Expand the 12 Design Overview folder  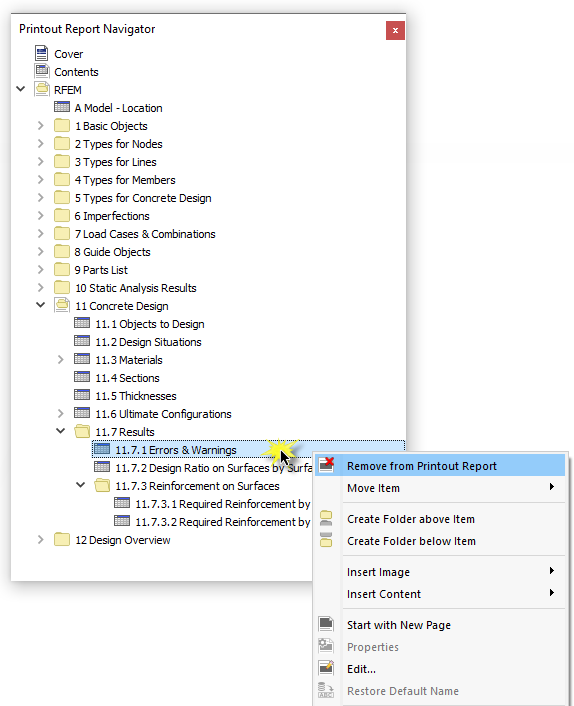(x=41, y=539)
